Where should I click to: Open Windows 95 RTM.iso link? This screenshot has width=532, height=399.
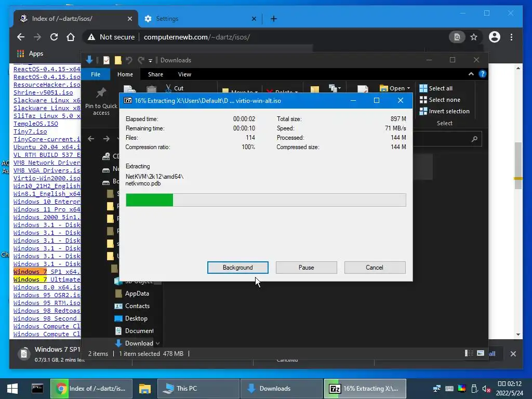coord(47,303)
